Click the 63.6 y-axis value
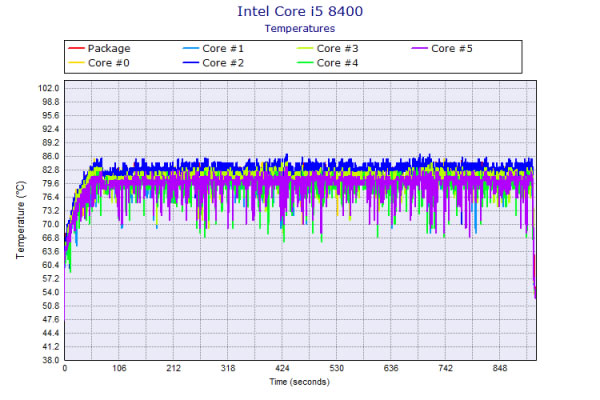The width and height of the screenshot is (600, 400). click(x=51, y=251)
